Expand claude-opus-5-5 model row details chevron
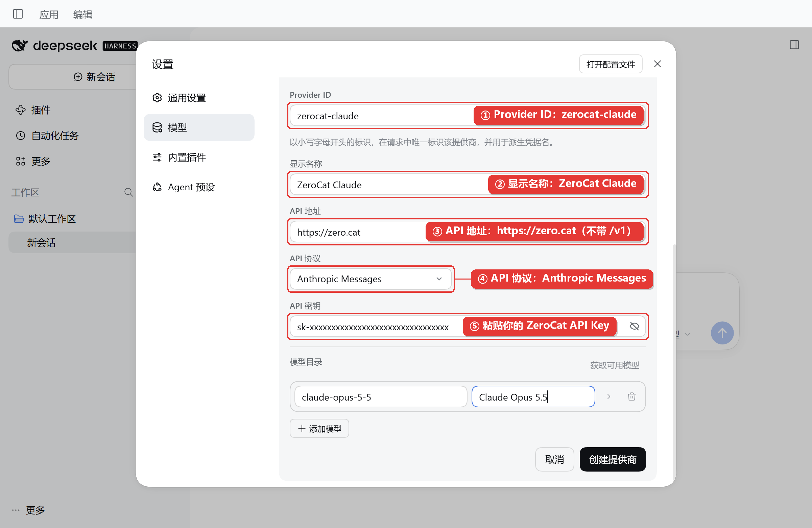This screenshot has height=528, width=812. (x=608, y=397)
